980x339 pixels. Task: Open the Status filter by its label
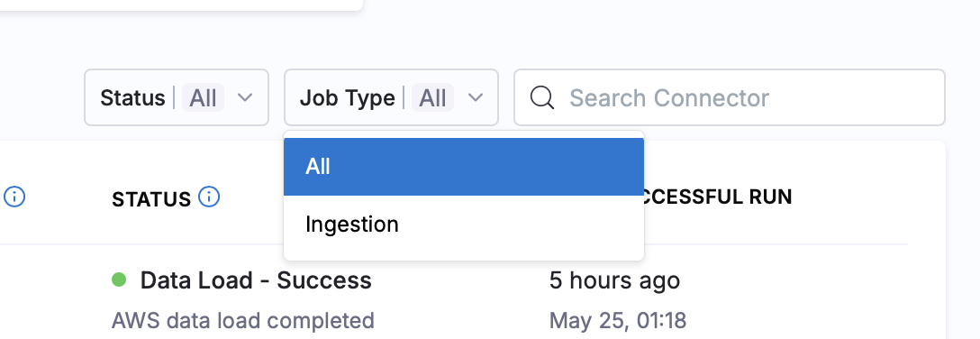click(132, 98)
